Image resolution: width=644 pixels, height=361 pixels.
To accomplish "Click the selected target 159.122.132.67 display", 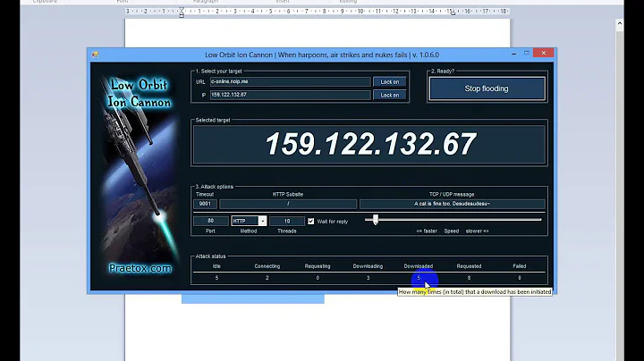I will [x=369, y=145].
